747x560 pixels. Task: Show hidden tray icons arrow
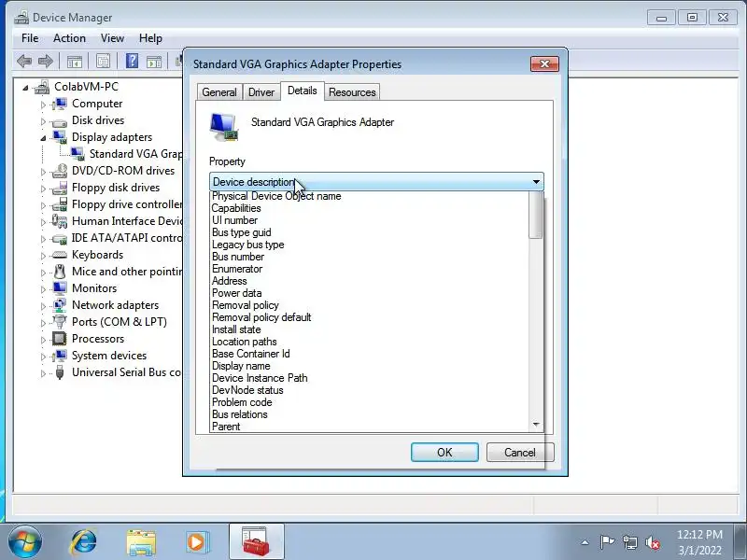click(585, 542)
